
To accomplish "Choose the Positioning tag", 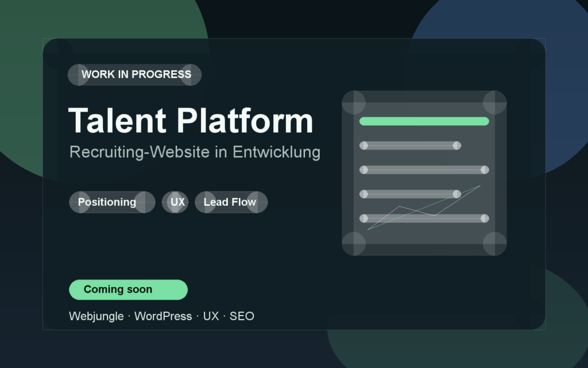I will click(x=112, y=202).
